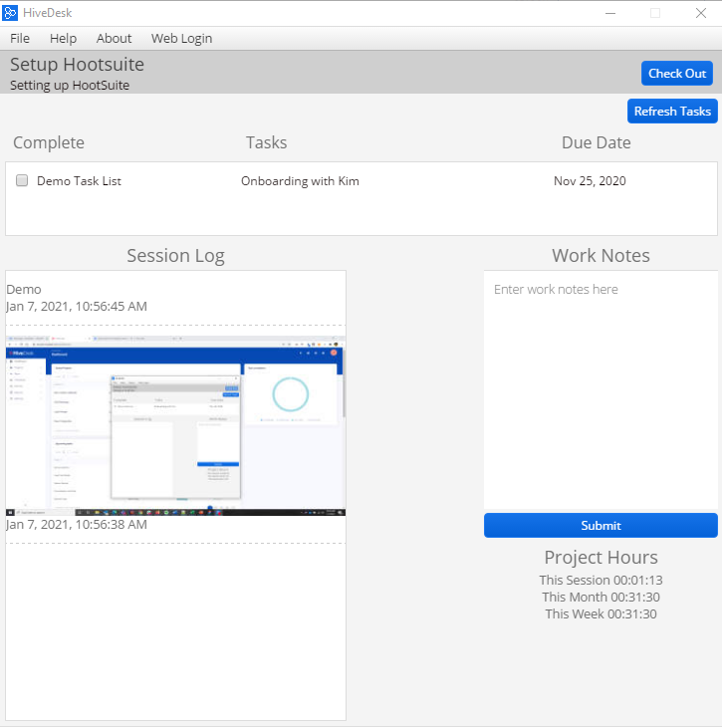Minimize the HiveDesk window
Screen dimensions: 722x728
[610, 13]
